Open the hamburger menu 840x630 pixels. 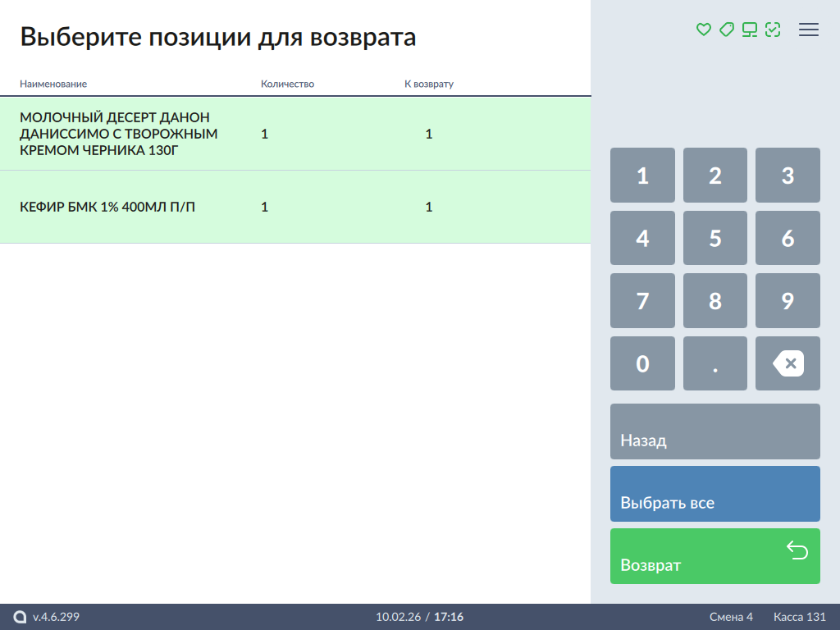coord(809,30)
